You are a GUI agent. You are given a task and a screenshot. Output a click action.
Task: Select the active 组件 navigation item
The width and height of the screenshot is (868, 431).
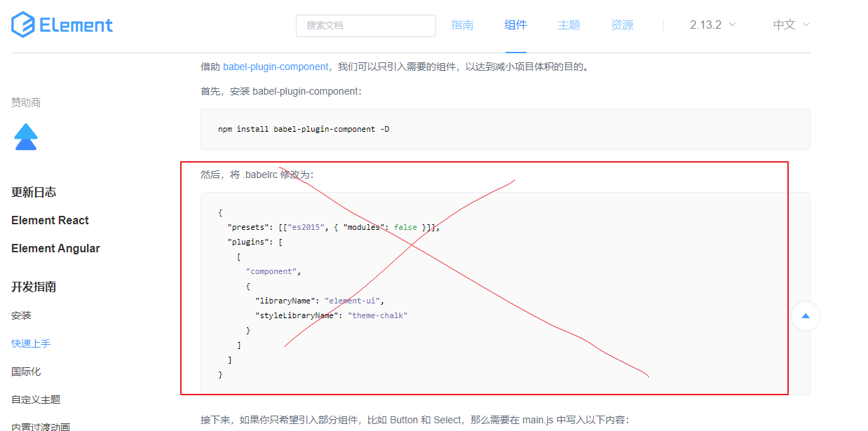tap(515, 25)
